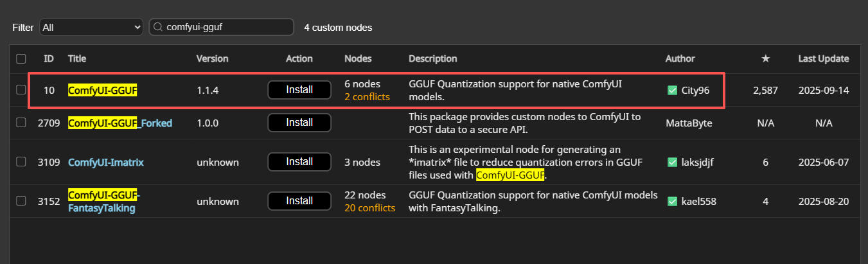868x264 pixels.
Task: Click the search magnifier icon
Action: [x=158, y=27]
